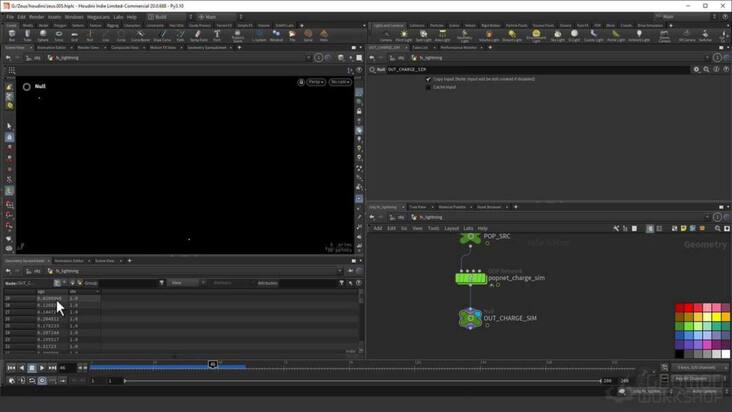Enable the Cache Input checkbox

coord(429,87)
